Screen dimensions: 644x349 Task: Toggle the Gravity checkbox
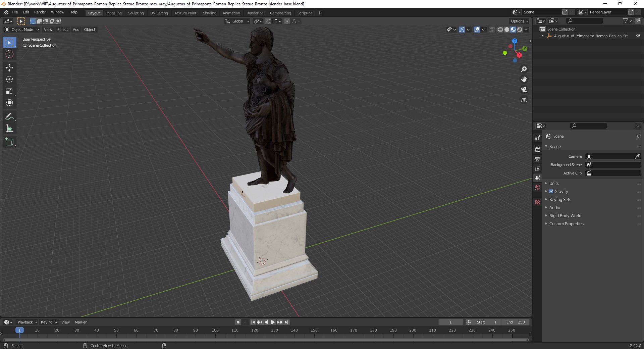pyautogui.click(x=551, y=191)
